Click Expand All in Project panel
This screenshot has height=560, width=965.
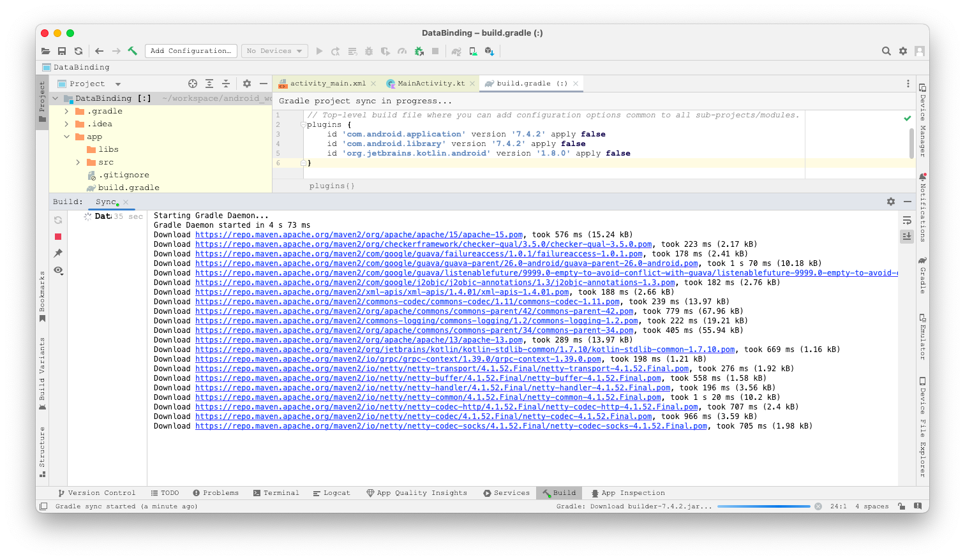point(209,84)
